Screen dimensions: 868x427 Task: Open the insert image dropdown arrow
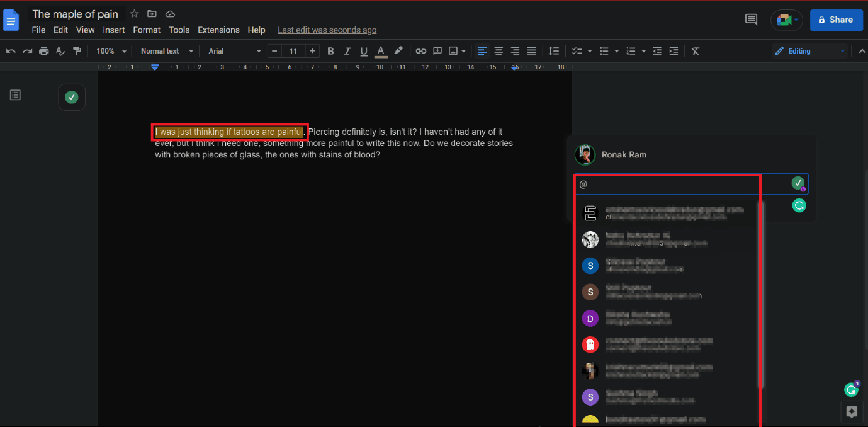(x=464, y=51)
